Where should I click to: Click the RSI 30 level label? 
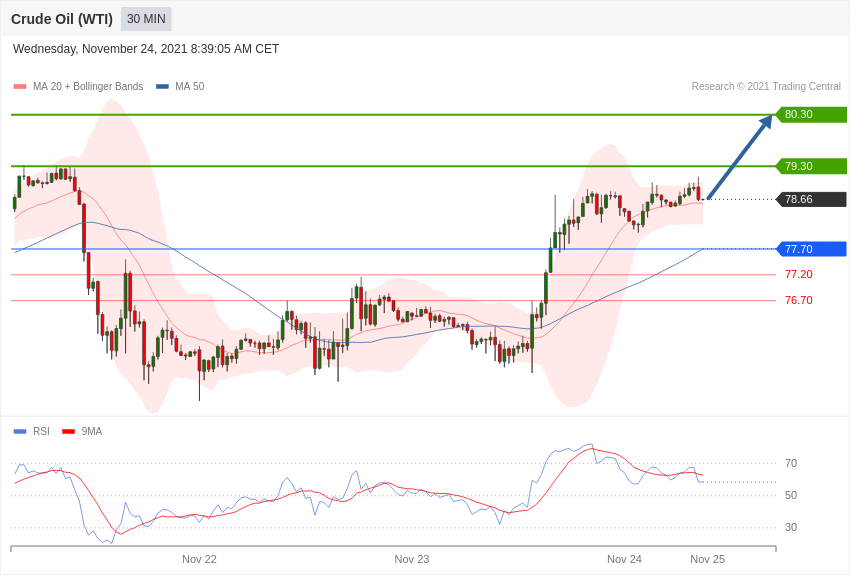click(x=791, y=527)
